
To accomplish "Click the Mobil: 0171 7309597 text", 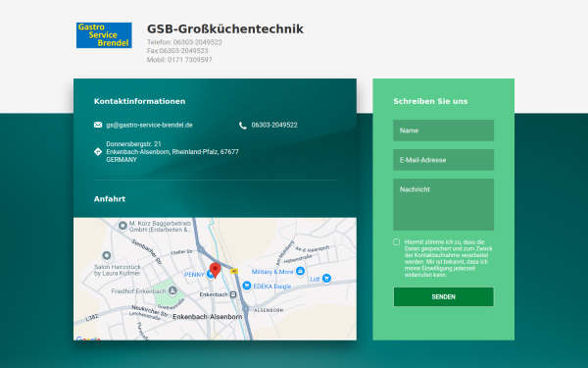I will pyautogui.click(x=179, y=60).
